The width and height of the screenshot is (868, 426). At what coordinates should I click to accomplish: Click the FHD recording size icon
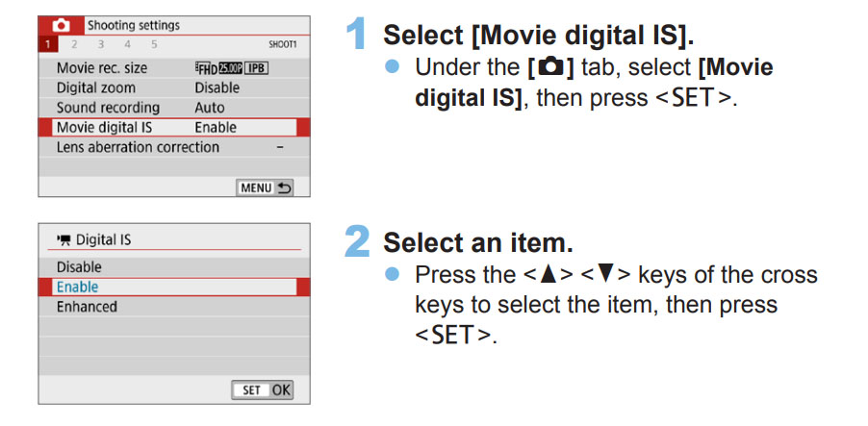click(x=206, y=68)
